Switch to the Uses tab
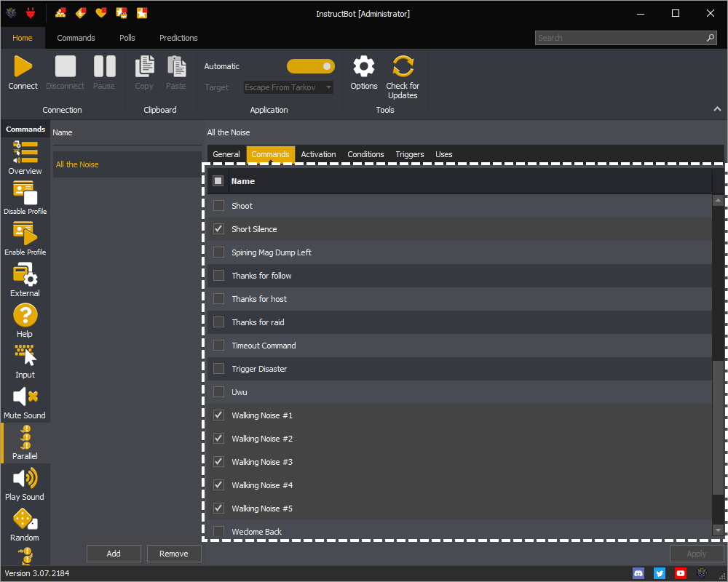728x582 pixels. pos(443,154)
